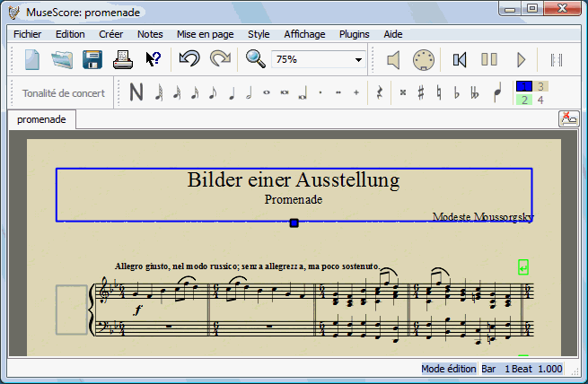Apply natural accidental
The width and height of the screenshot is (588, 384).
(x=439, y=92)
